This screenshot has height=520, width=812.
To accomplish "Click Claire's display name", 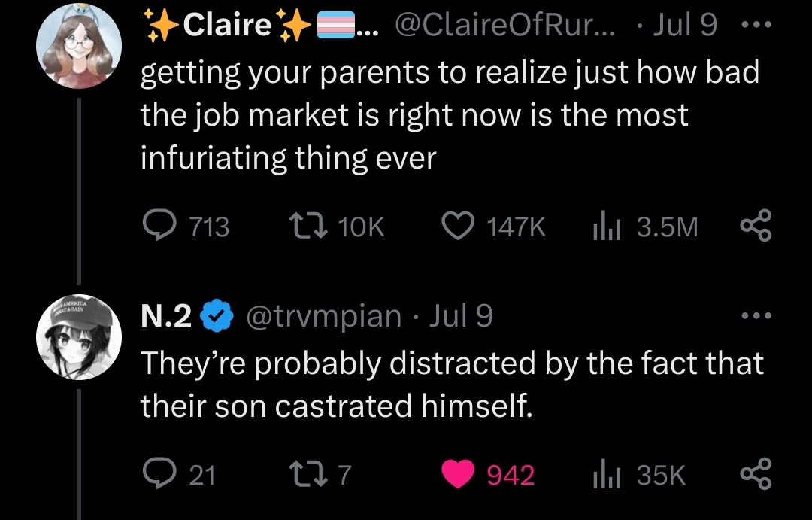I will [227, 26].
